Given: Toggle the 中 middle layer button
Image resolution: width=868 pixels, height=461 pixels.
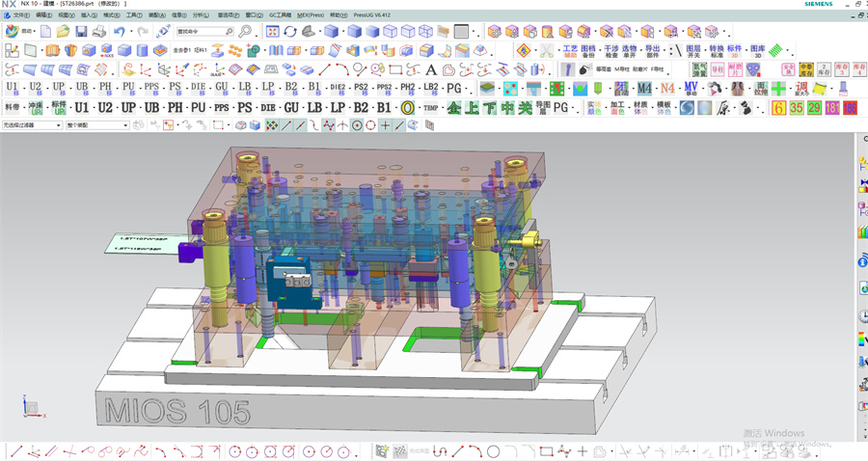Looking at the screenshot, I should 507,107.
